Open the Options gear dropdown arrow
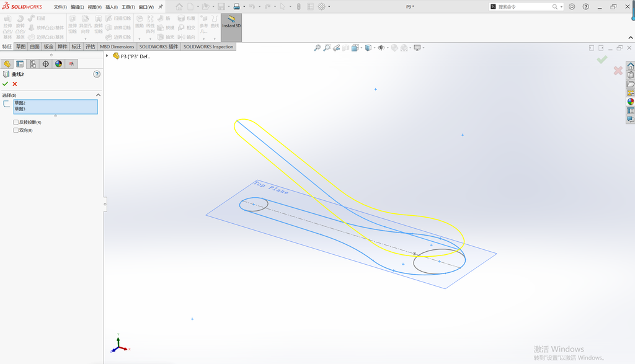 (329, 6)
